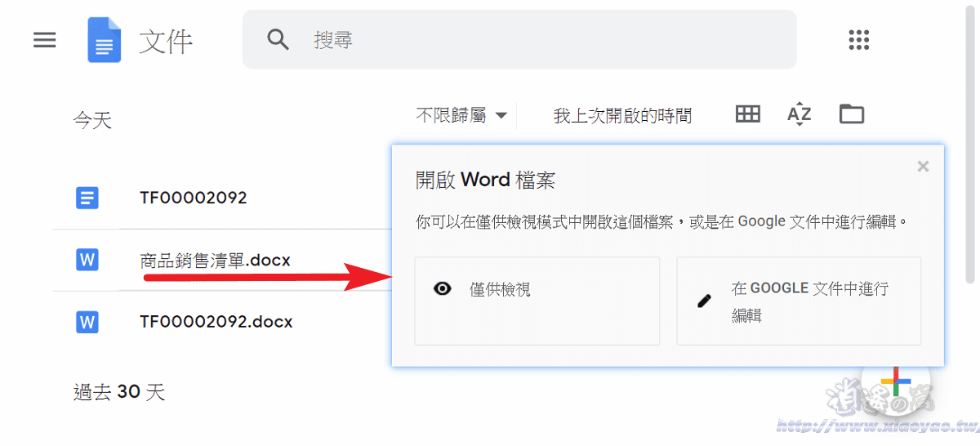Click the pencil edit icon
The image size is (980, 446).
tap(704, 301)
